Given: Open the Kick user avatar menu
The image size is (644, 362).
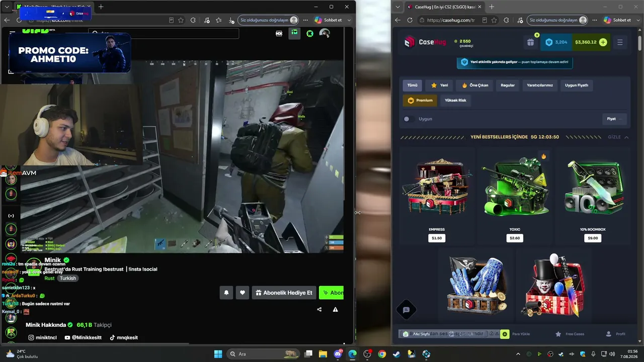Looking at the screenshot, I should pos(325,33).
